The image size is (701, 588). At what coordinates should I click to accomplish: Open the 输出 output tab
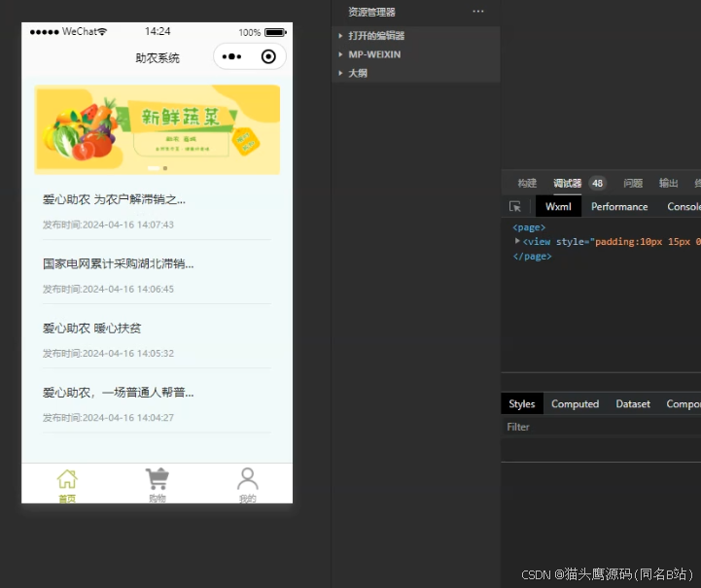pos(668,183)
